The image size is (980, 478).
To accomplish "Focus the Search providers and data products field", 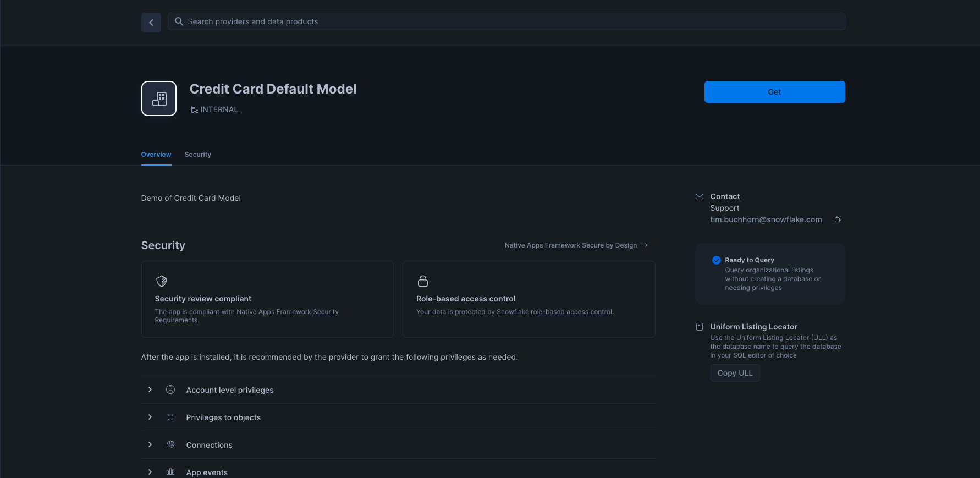I will [506, 21].
